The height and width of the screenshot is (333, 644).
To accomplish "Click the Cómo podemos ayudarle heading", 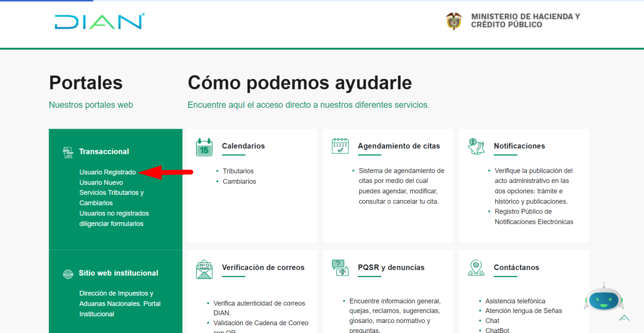I will point(300,83).
